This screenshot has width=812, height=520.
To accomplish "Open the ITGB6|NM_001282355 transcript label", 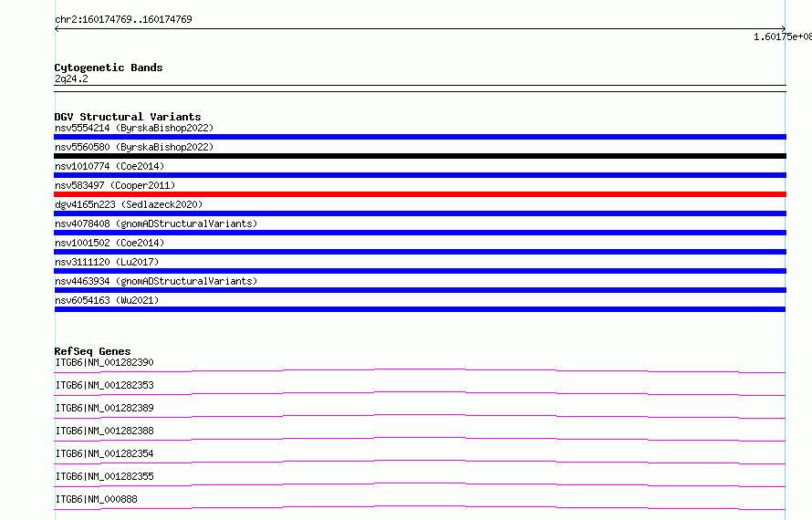I will click(105, 476).
